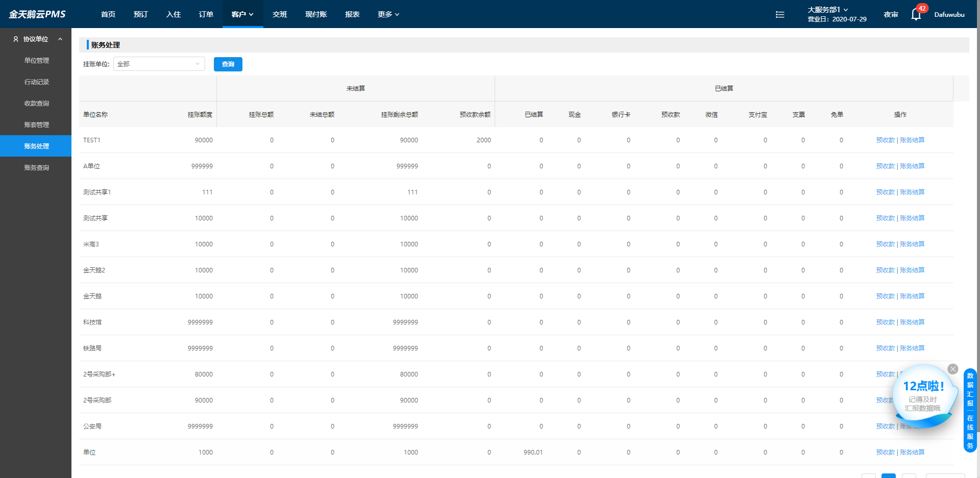Open the 订单 menu item
This screenshot has width=980, height=478.
(x=206, y=14)
